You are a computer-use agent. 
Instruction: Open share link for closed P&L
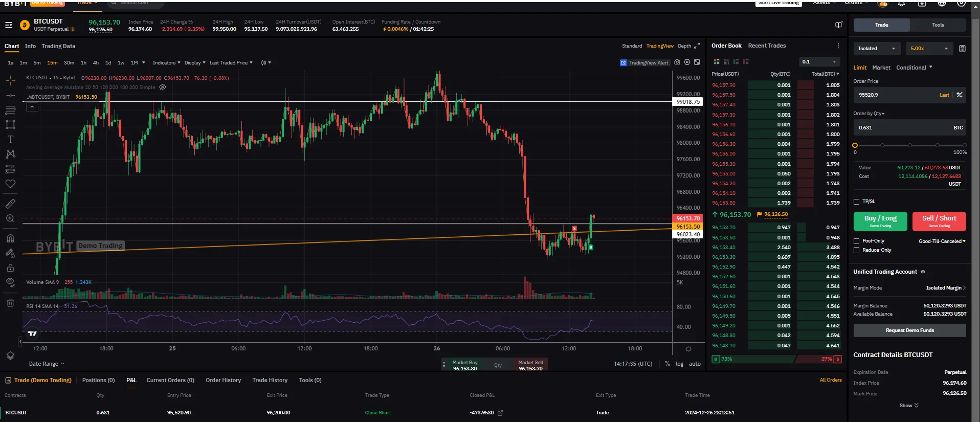[500, 413]
